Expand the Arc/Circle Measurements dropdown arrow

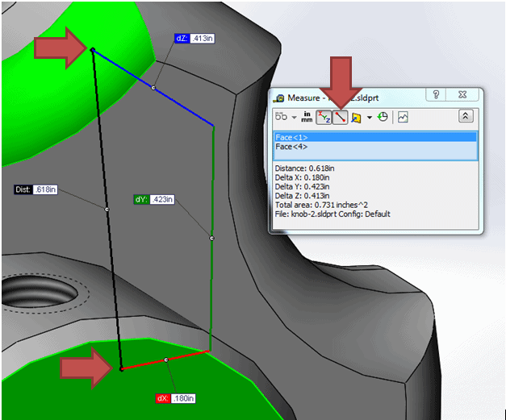click(x=295, y=118)
